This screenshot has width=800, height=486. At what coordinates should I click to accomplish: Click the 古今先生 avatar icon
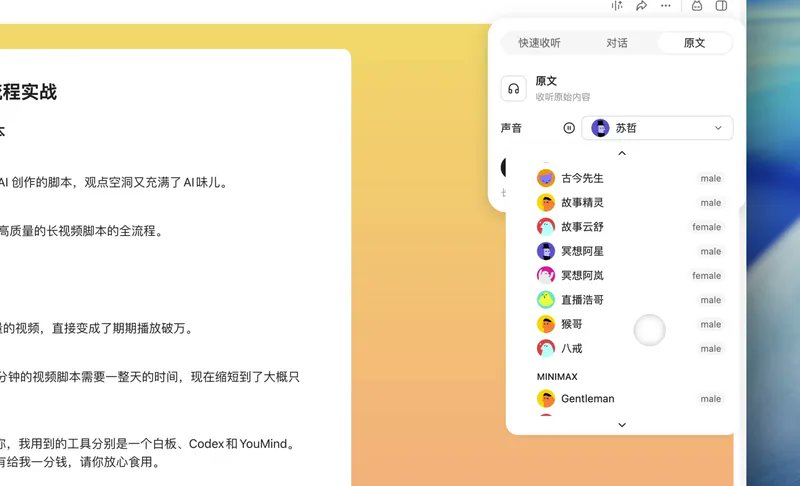(x=546, y=178)
